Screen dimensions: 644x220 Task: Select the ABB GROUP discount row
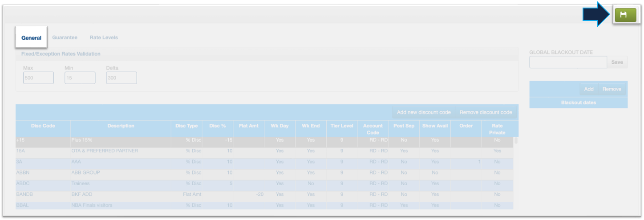(120, 172)
